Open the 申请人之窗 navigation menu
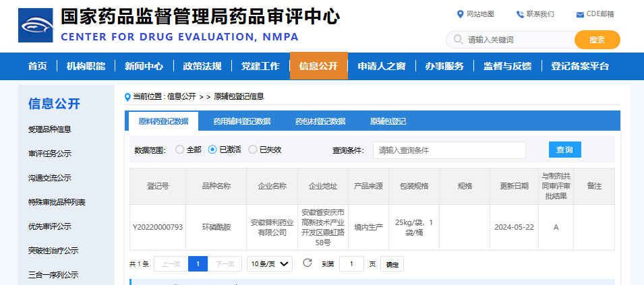 coord(381,66)
